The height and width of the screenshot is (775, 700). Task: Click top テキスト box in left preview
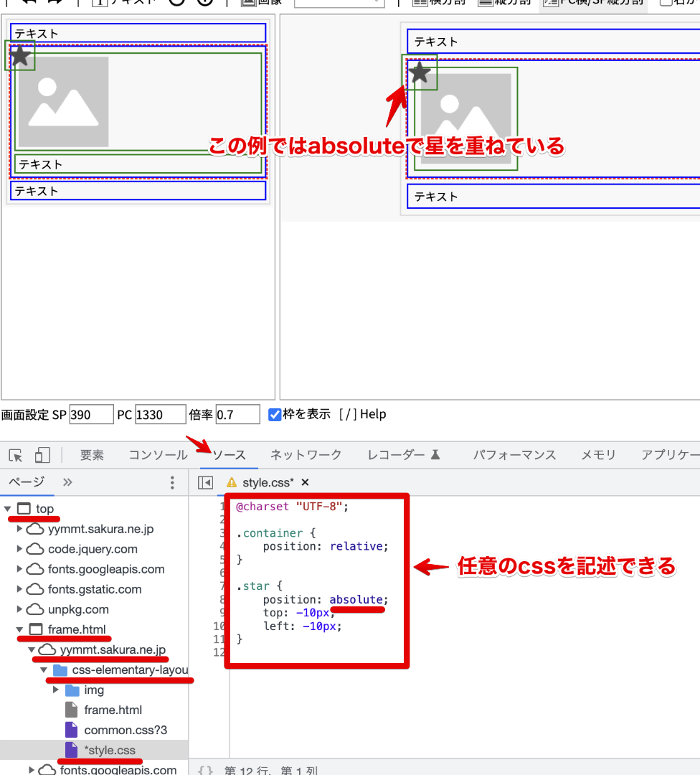pos(138,33)
